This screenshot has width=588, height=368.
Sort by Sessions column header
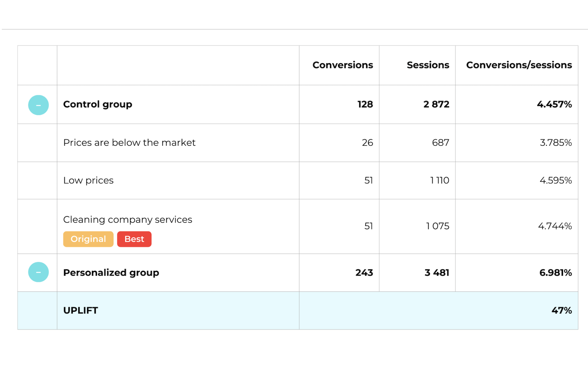point(428,65)
